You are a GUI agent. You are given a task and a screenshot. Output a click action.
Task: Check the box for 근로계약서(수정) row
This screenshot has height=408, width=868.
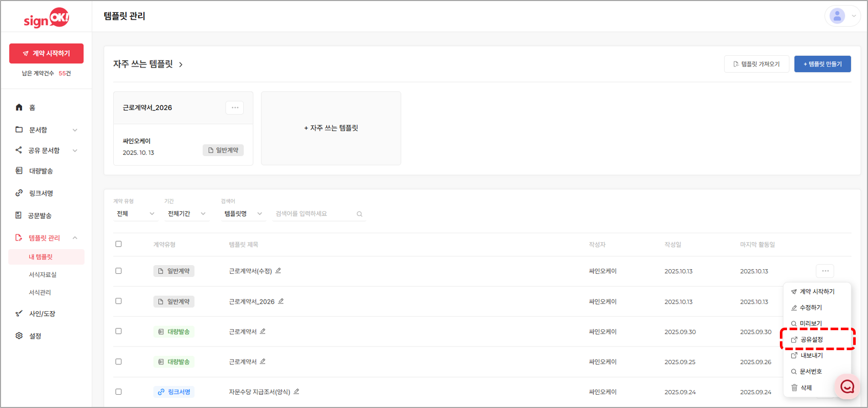tap(118, 271)
